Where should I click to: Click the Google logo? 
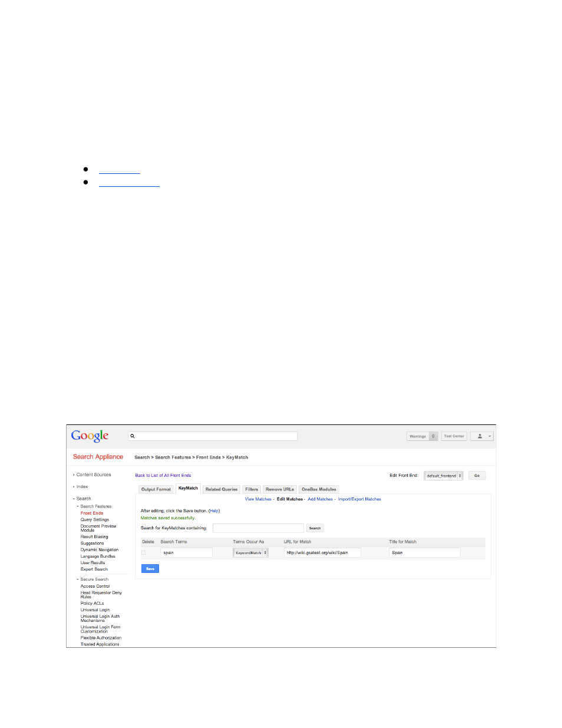[90, 436]
